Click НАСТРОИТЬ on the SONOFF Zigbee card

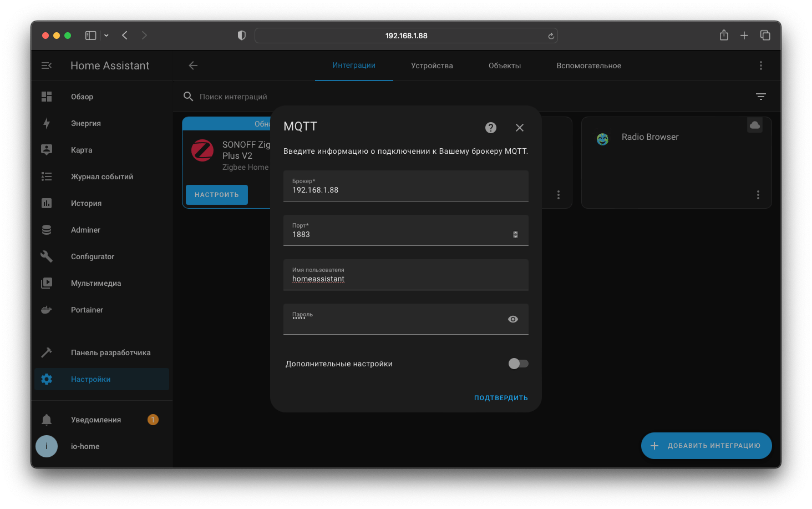tap(216, 194)
